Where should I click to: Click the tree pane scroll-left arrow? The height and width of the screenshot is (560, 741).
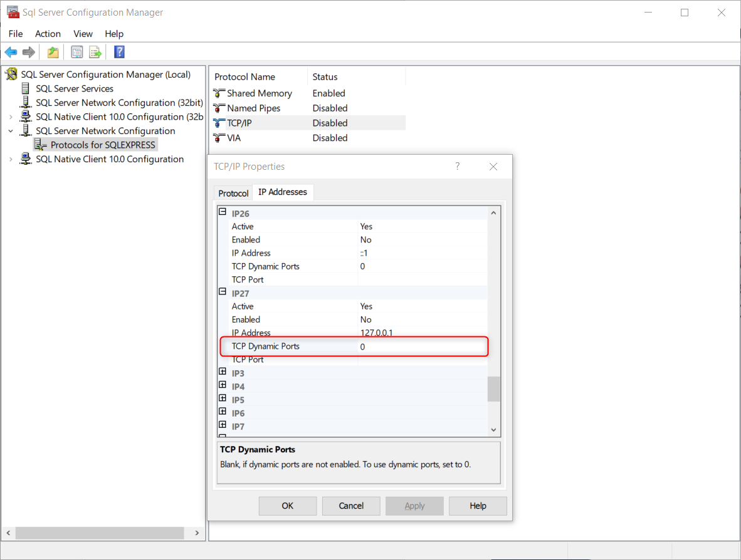(8, 532)
